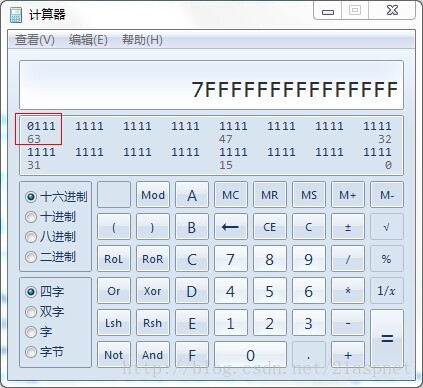
Task: Click the left parenthesis button
Action: pos(114,227)
